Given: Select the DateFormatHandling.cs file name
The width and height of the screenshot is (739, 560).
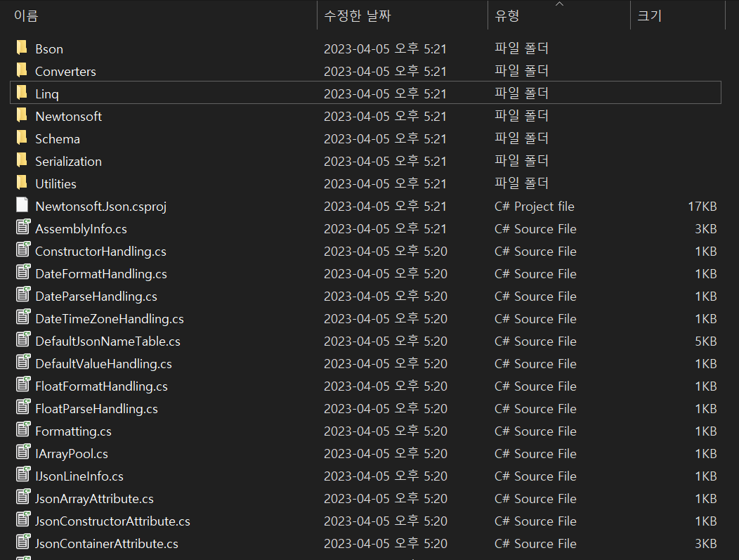Looking at the screenshot, I should [x=101, y=274].
